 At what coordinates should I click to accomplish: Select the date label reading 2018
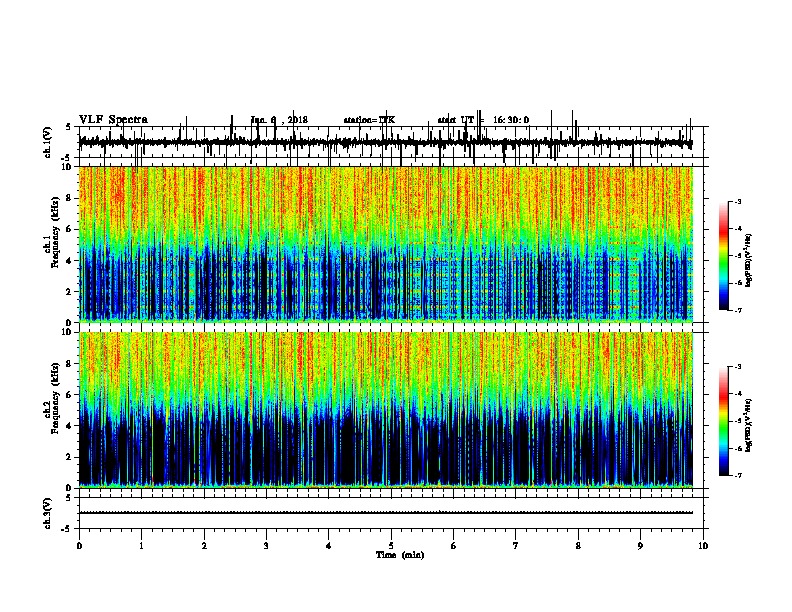[298, 120]
